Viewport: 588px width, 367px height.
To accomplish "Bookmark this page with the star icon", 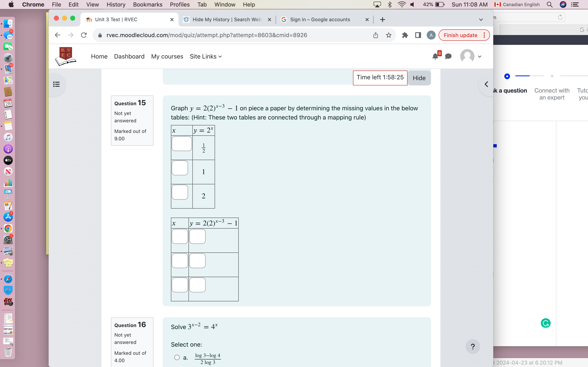I will 389,35.
